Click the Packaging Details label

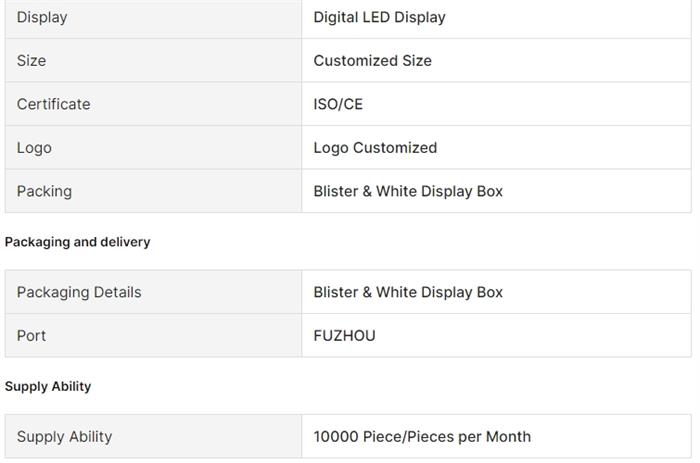(x=79, y=292)
